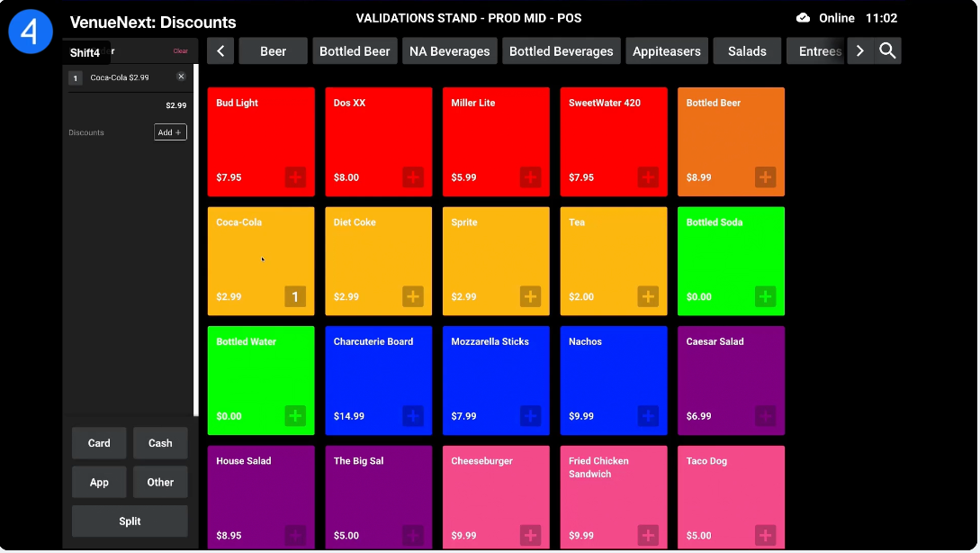Screen dimensions: 980x553
Task: Add Fried Chicken Sandwich using its plus icon
Action: [x=648, y=536]
